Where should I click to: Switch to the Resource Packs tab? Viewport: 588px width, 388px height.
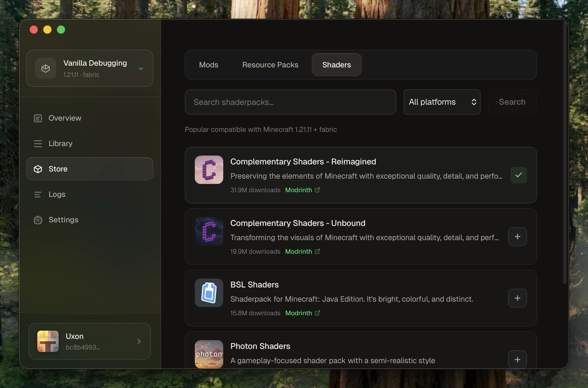pyautogui.click(x=270, y=65)
